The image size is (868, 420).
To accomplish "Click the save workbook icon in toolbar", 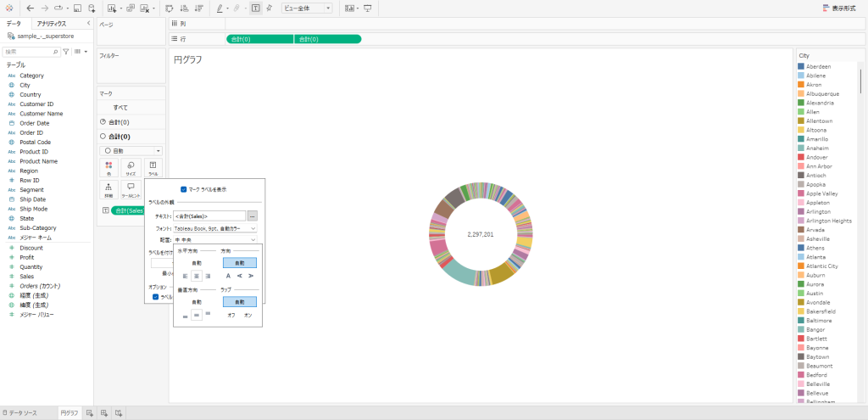I will click(x=78, y=8).
